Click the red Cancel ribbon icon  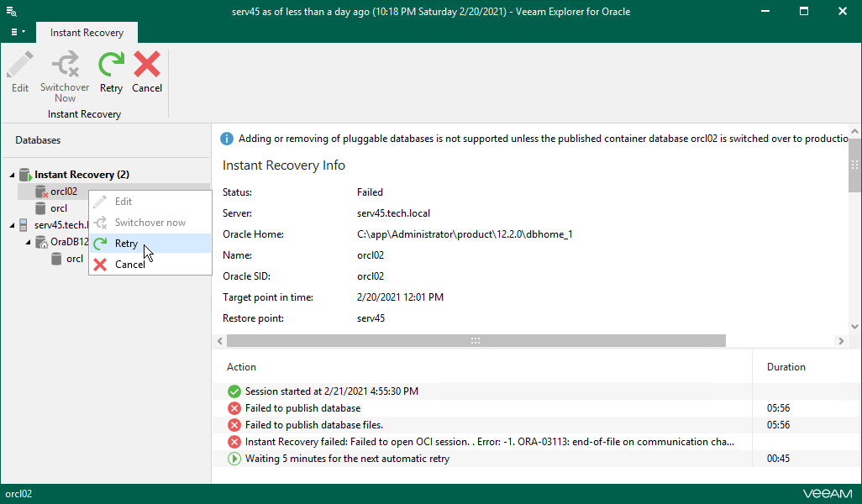[x=147, y=65]
